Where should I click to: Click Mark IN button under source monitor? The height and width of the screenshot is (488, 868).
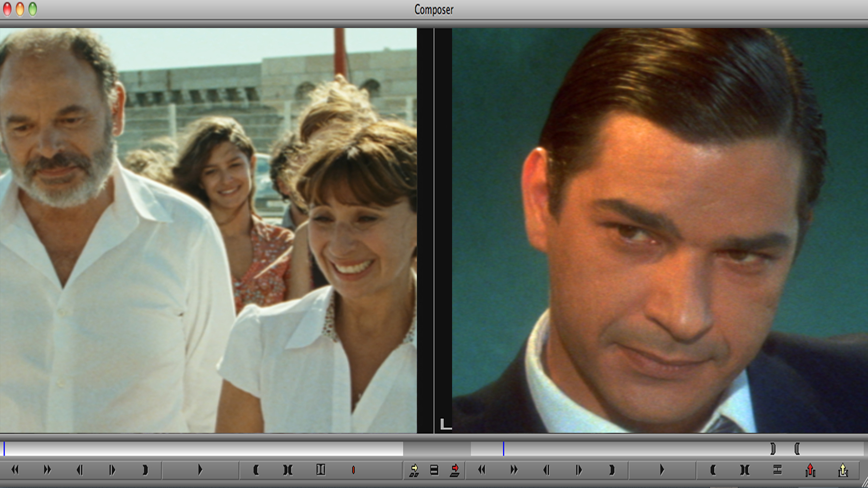[x=256, y=470]
